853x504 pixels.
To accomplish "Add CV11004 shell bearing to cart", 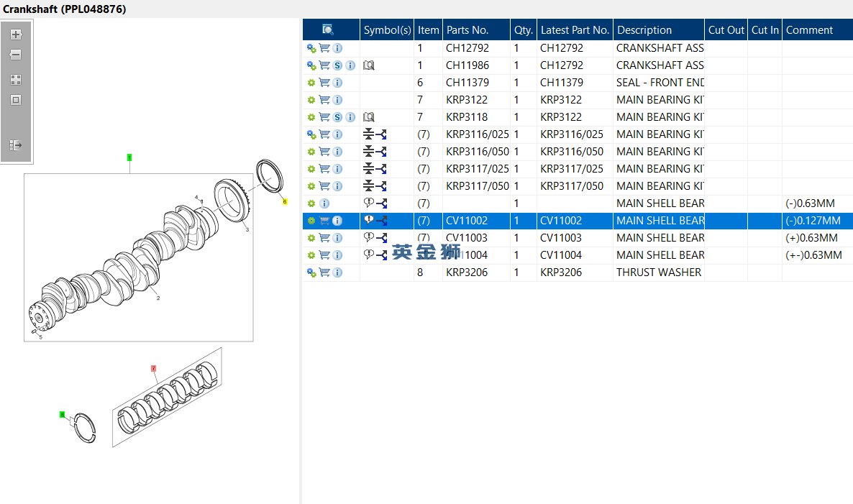I will [x=324, y=255].
